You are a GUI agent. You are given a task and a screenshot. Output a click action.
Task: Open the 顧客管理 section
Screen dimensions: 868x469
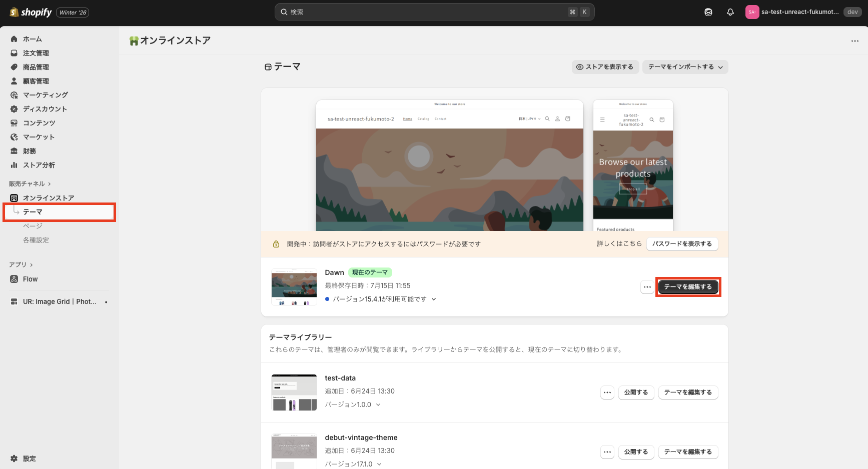point(36,80)
